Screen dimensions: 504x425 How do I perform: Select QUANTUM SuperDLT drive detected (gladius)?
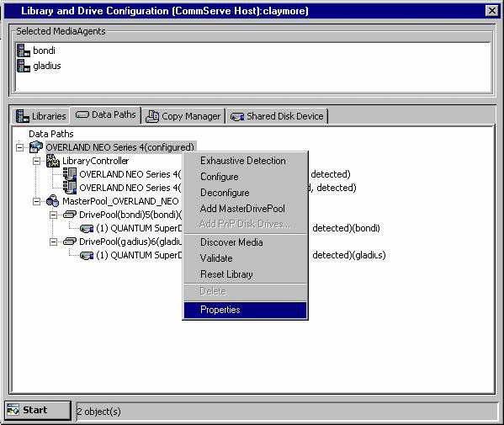pos(241,255)
